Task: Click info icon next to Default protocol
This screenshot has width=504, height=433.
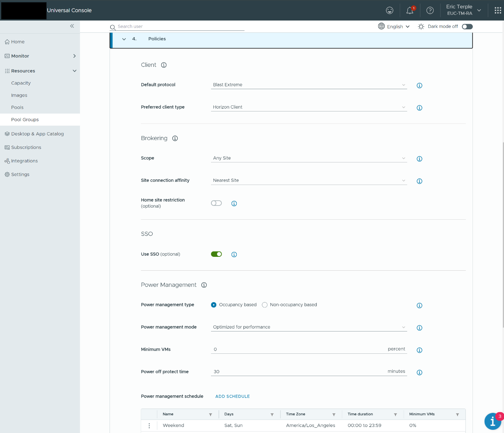Action: pyautogui.click(x=419, y=86)
